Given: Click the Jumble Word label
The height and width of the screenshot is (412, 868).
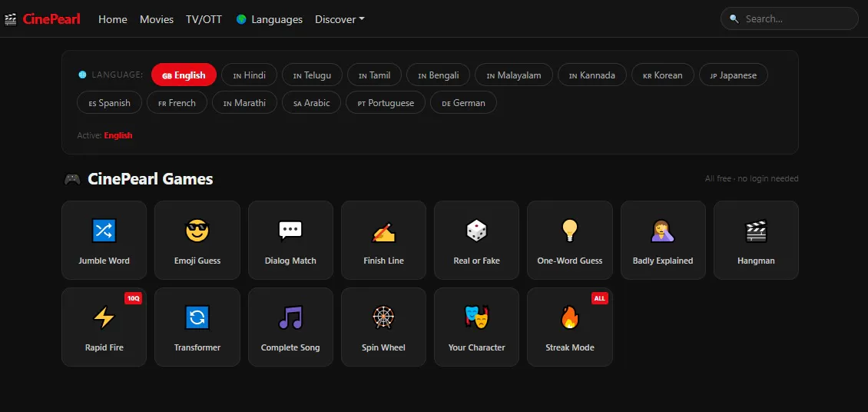Looking at the screenshot, I should [104, 261].
